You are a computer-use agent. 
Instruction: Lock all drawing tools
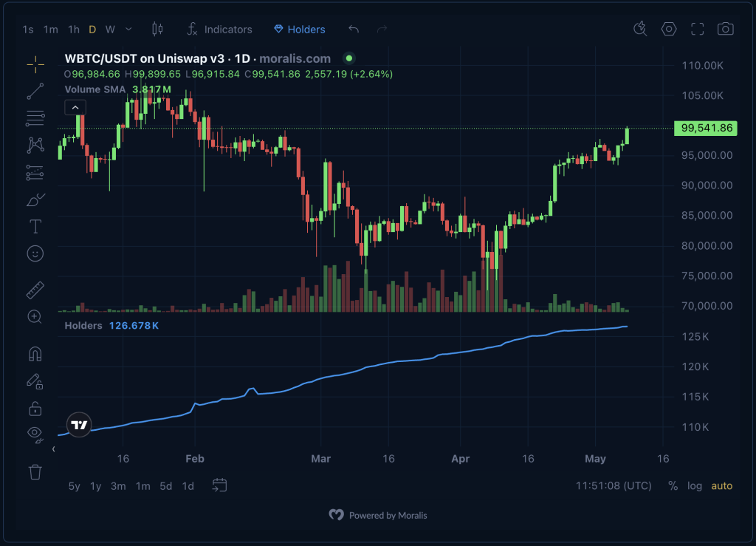pyautogui.click(x=35, y=409)
